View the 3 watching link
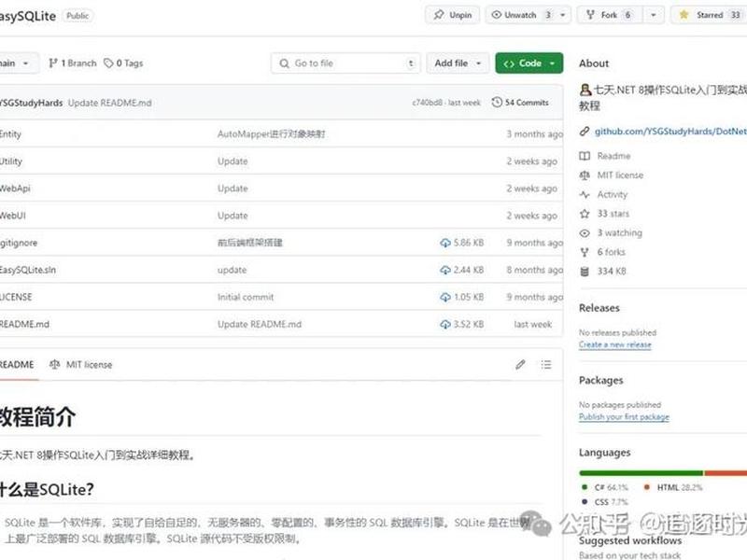Image resolution: width=747 pixels, height=560 pixels. pos(620,232)
